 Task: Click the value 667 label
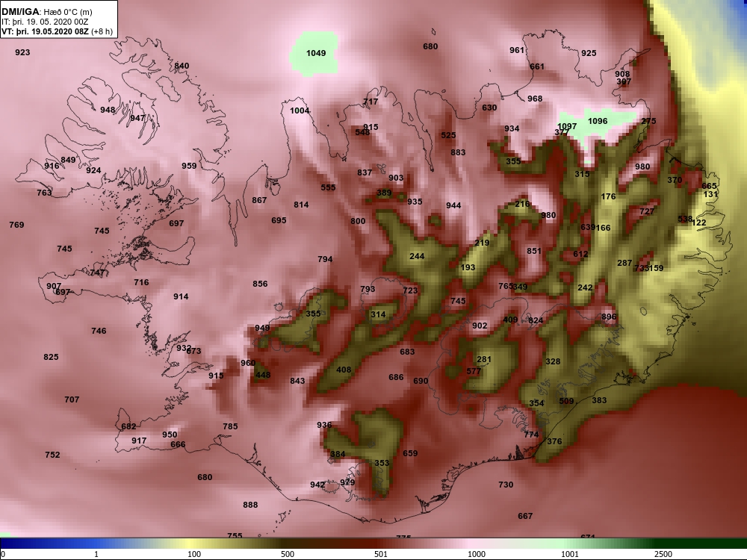(x=525, y=516)
